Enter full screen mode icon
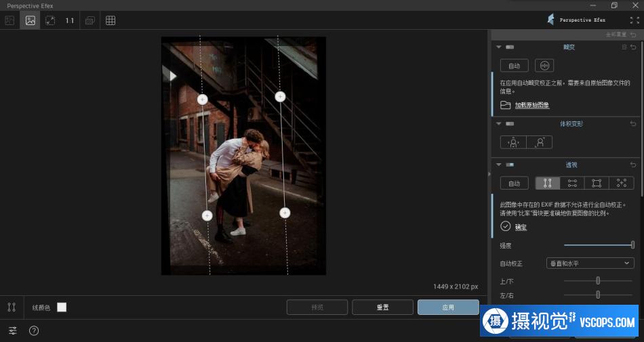644x342 pixels. [634, 20]
